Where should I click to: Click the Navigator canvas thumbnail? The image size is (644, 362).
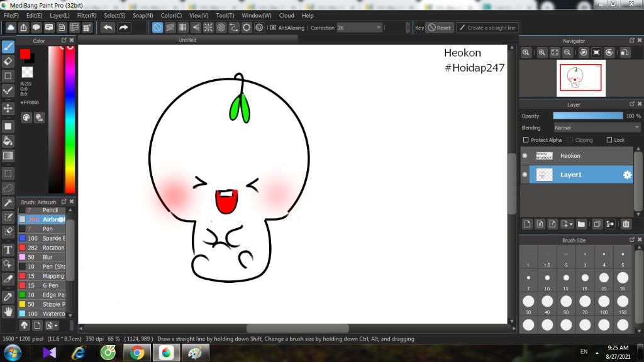click(x=580, y=78)
